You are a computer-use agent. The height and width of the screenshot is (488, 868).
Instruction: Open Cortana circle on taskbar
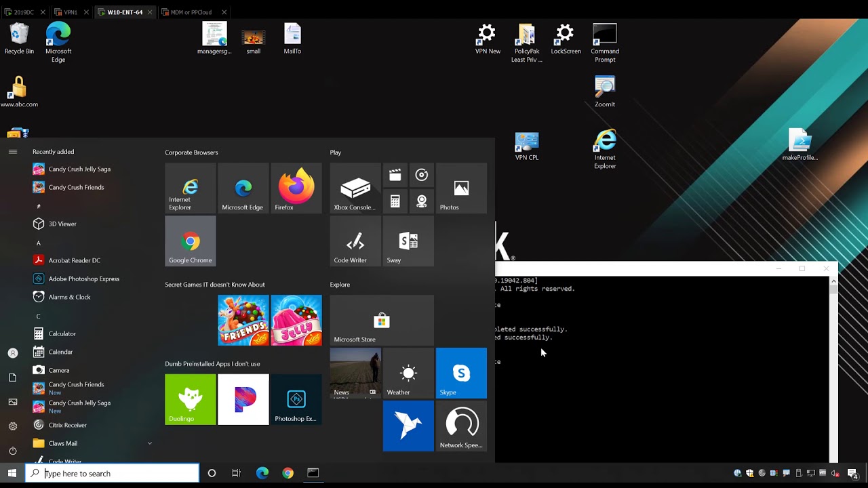click(x=212, y=473)
